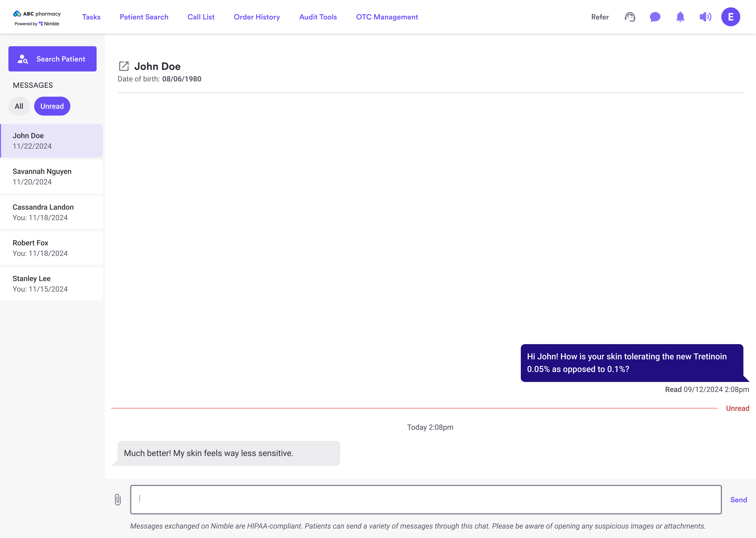
Task: Open Order History
Action: [x=257, y=17]
